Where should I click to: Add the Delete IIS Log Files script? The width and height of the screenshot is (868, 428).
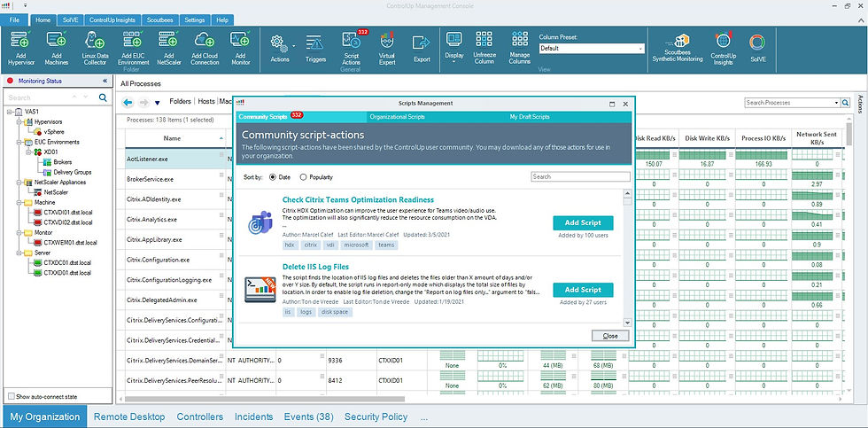pos(583,290)
